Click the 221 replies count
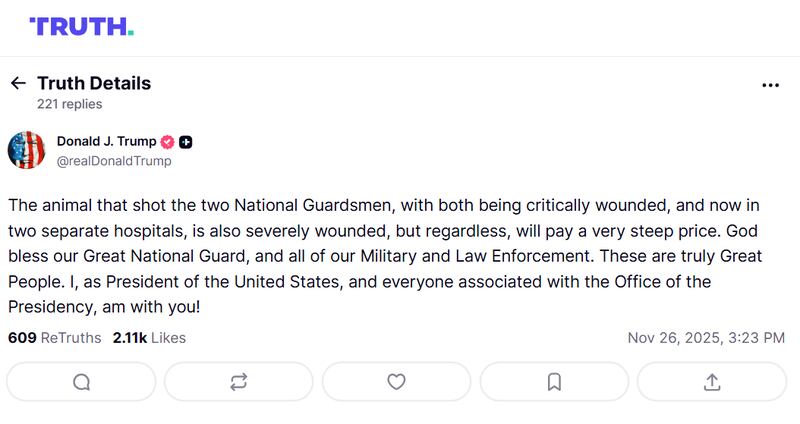Viewport: 800px width, 424px height. (69, 104)
